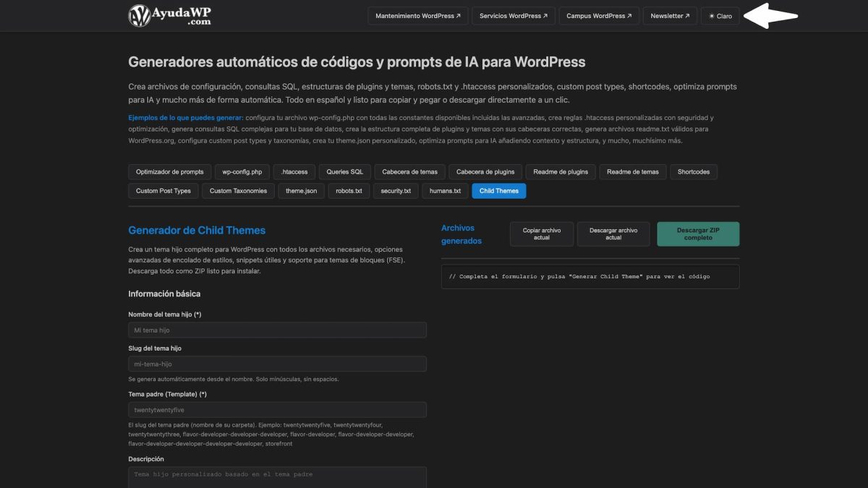Open the Queries SQL generator
This screenshot has width=868, height=488.
tap(346, 171)
